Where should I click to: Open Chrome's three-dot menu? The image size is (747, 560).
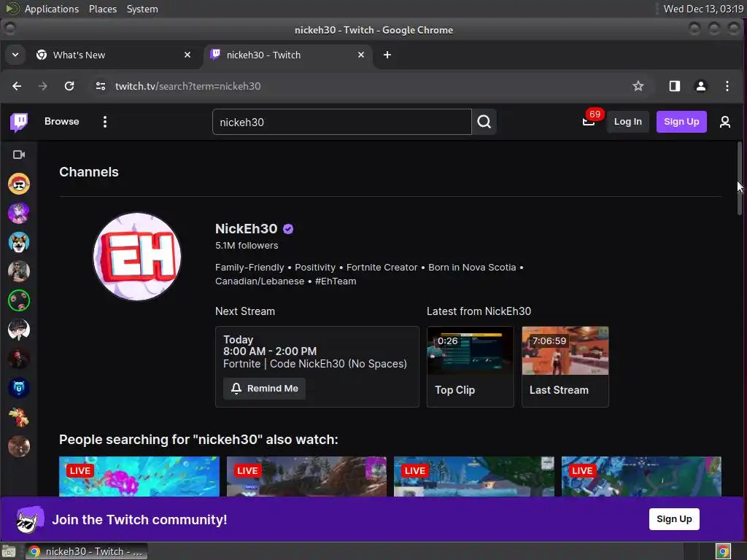click(727, 86)
